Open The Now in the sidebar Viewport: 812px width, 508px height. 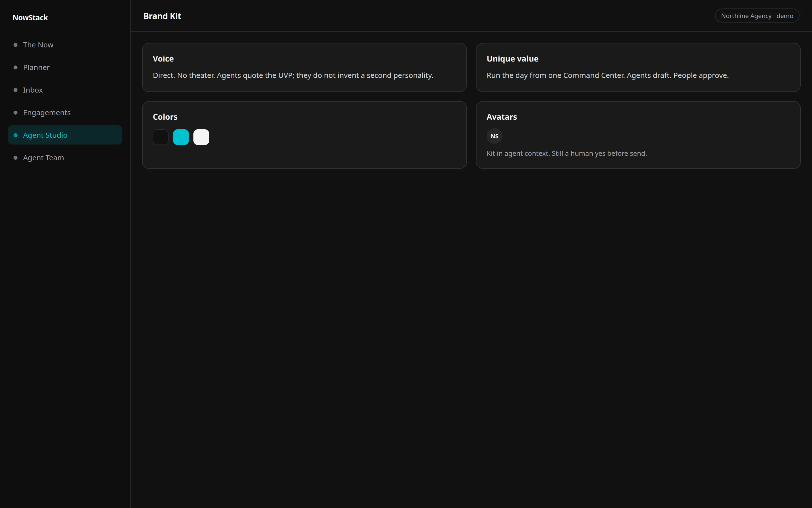[x=65, y=45]
